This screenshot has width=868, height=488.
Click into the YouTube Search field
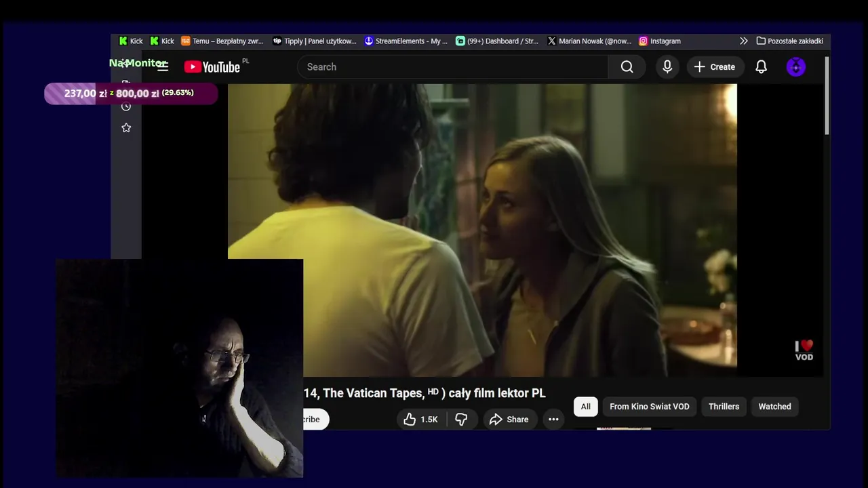pyautogui.click(x=452, y=66)
